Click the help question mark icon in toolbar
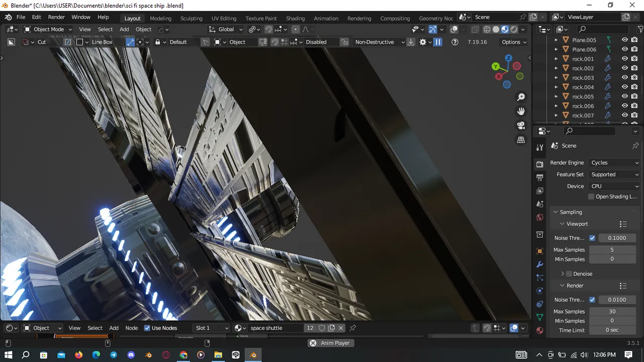Screen dimensions: 644x362 click(455, 42)
